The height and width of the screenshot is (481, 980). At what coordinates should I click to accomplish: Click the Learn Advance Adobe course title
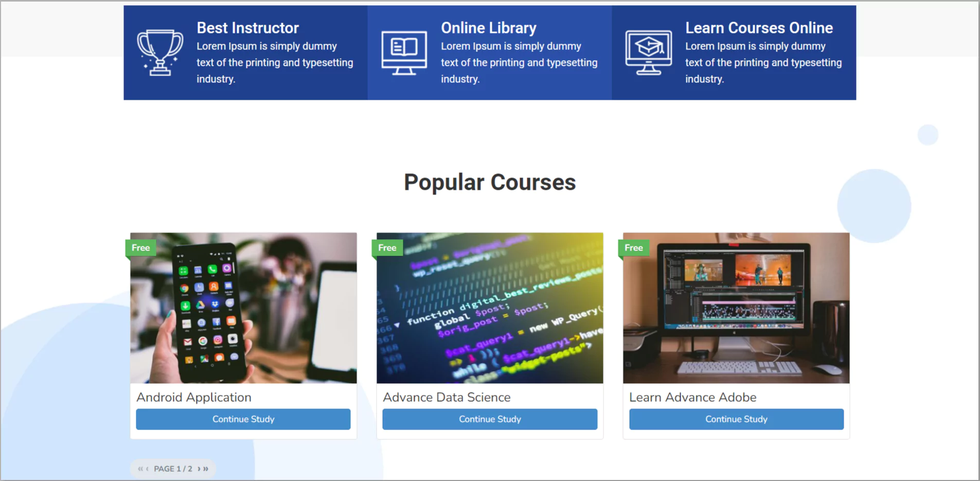pos(693,397)
